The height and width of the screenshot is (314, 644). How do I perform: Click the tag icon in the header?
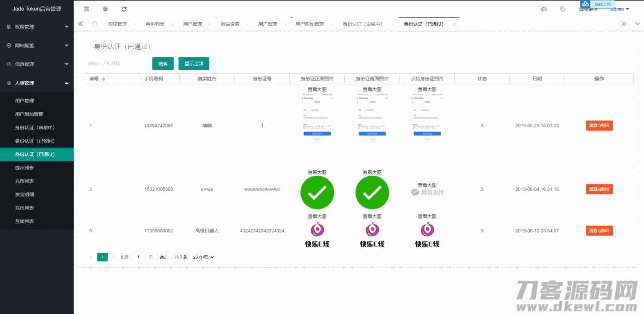[x=562, y=9]
